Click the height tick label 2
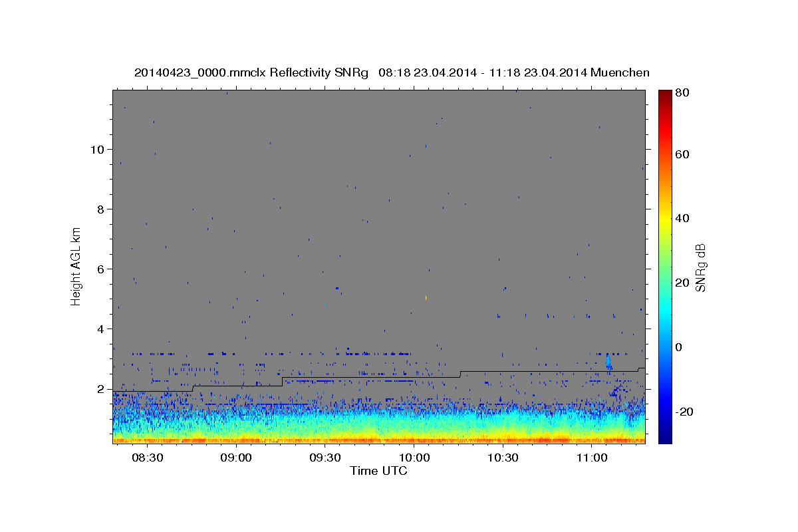 [100, 389]
